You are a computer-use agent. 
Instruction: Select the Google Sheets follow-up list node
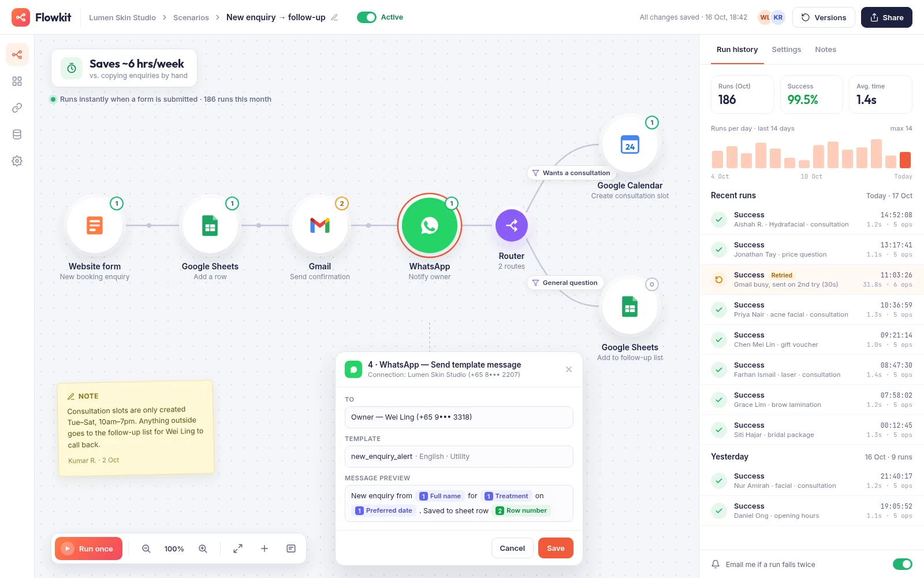pos(630,306)
